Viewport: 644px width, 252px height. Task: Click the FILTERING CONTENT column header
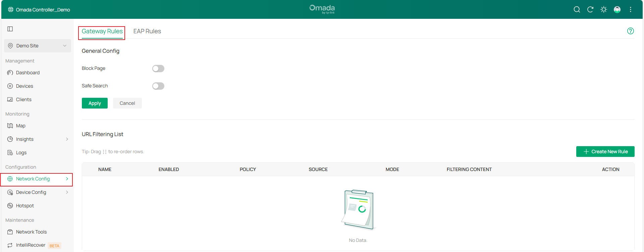(x=469, y=169)
